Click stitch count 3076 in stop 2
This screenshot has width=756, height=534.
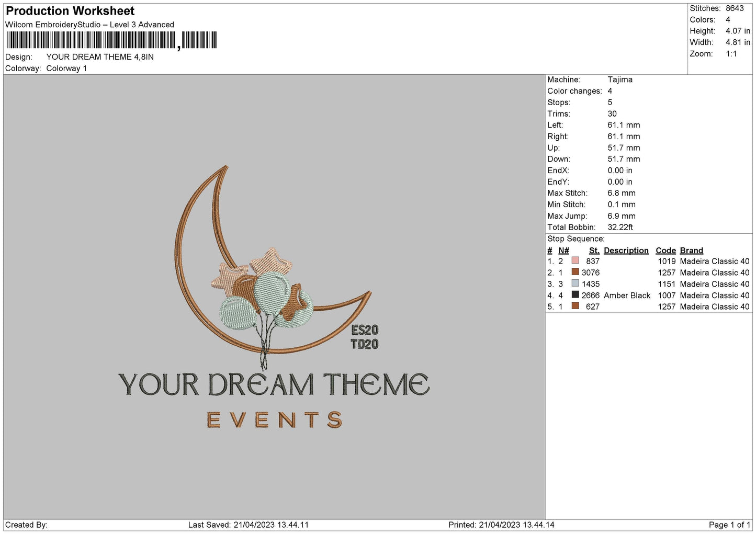tap(591, 272)
